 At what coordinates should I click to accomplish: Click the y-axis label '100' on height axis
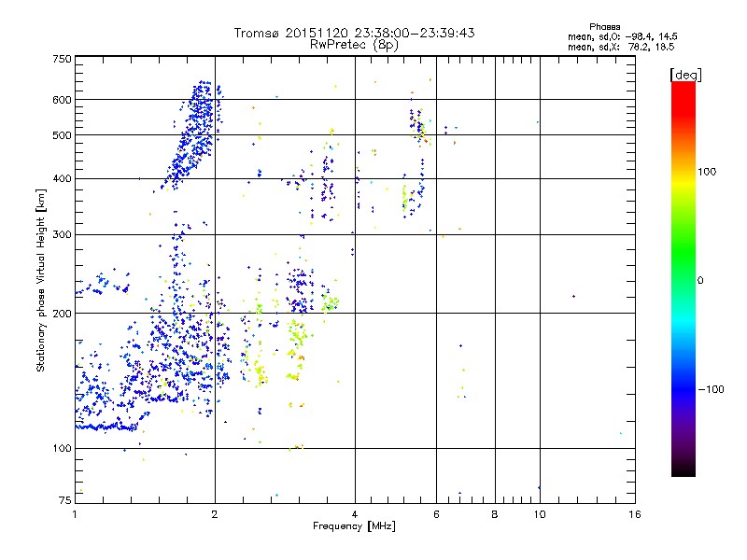click(63, 449)
